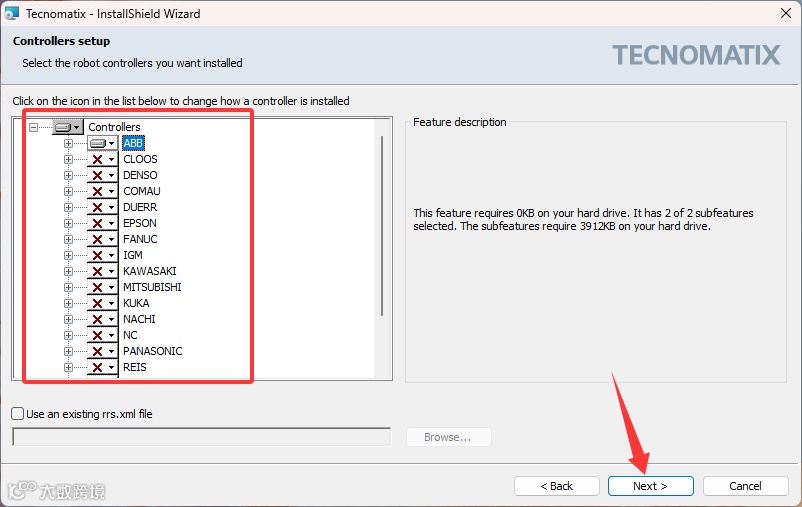
Task: Expand the IGM tree node
Action: coord(68,255)
